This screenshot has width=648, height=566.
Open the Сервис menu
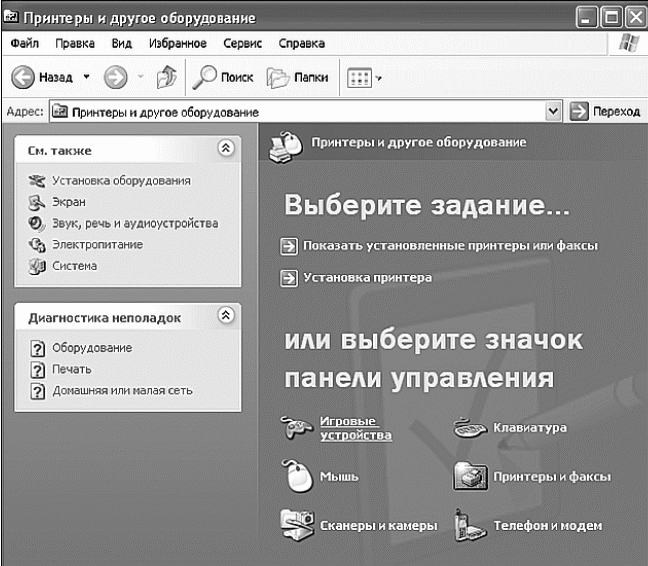coord(242,43)
